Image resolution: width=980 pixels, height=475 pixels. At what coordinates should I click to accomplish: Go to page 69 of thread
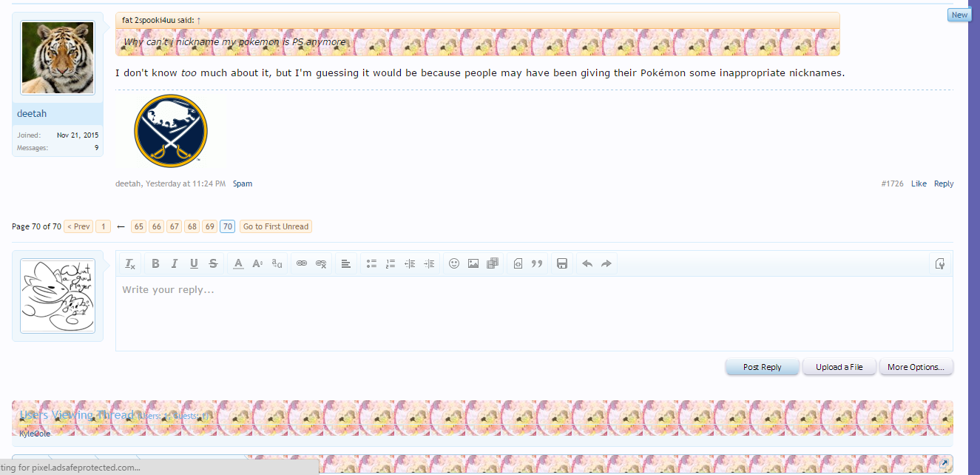(x=210, y=226)
